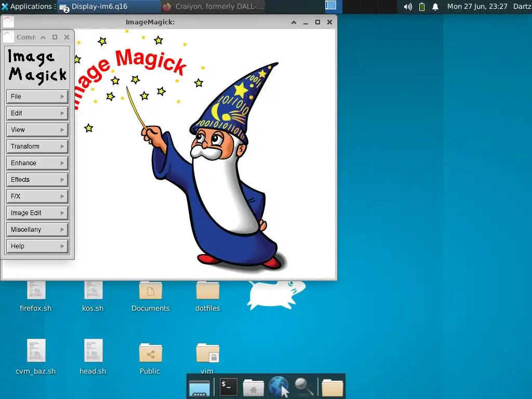Viewport: 532px width, 399px height.
Task: Click the battery status icon
Action: [422, 6]
